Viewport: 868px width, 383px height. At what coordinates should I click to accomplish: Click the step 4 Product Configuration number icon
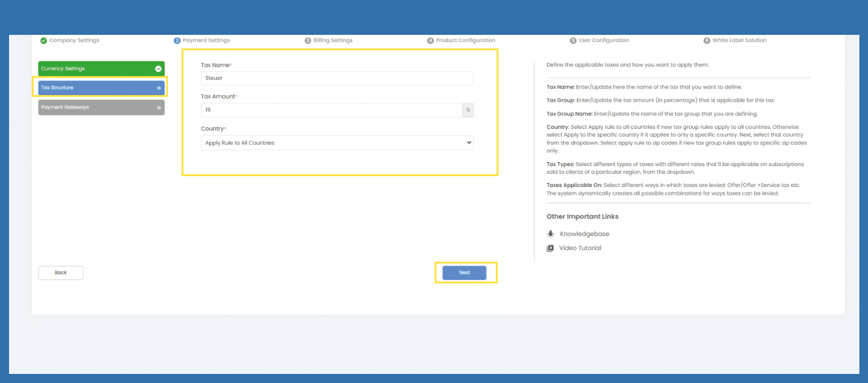point(430,41)
